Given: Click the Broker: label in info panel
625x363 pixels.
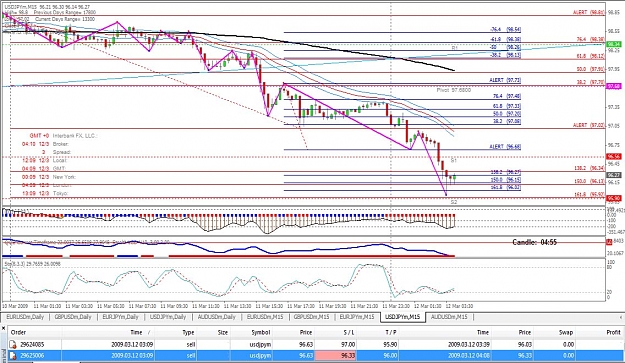Looking at the screenshot, I should click(61, 144).
